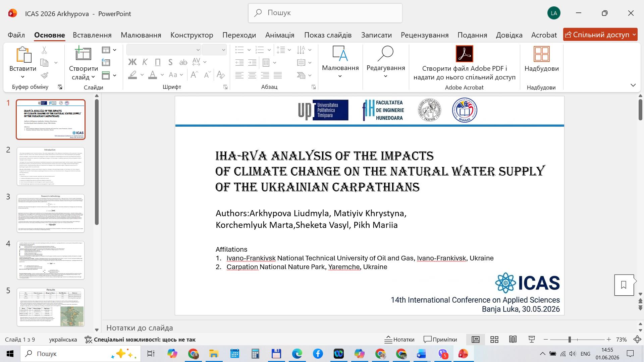This screenshot has width=644, height=362.
Task: Open the Add-ins (Надбудови) icon
Action: (541, 54)
